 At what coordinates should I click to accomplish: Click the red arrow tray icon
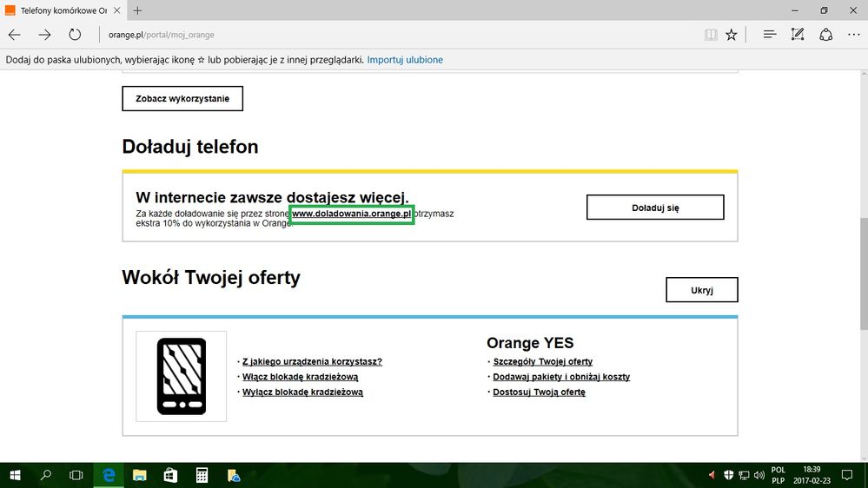pos(712,475)
